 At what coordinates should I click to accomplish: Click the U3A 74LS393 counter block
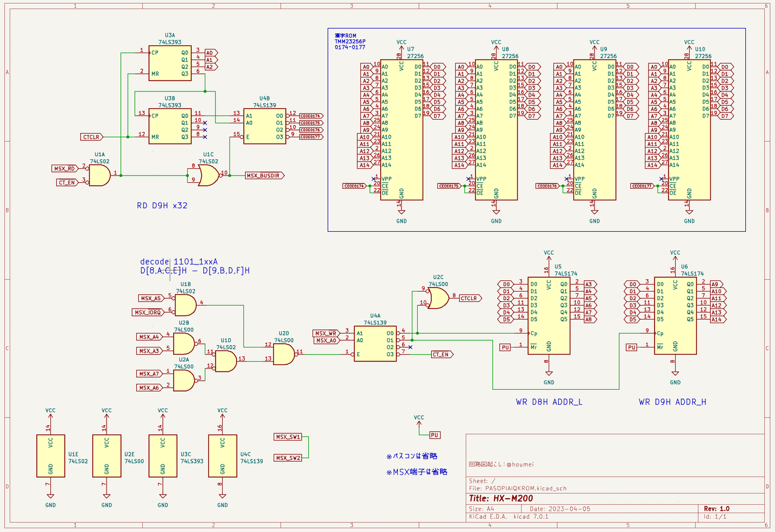pos(168,63)
